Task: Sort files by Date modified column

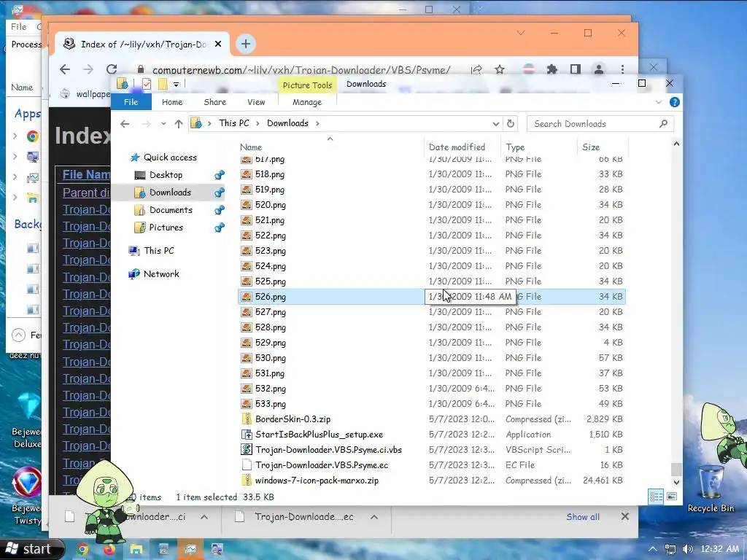Action: 462,147
